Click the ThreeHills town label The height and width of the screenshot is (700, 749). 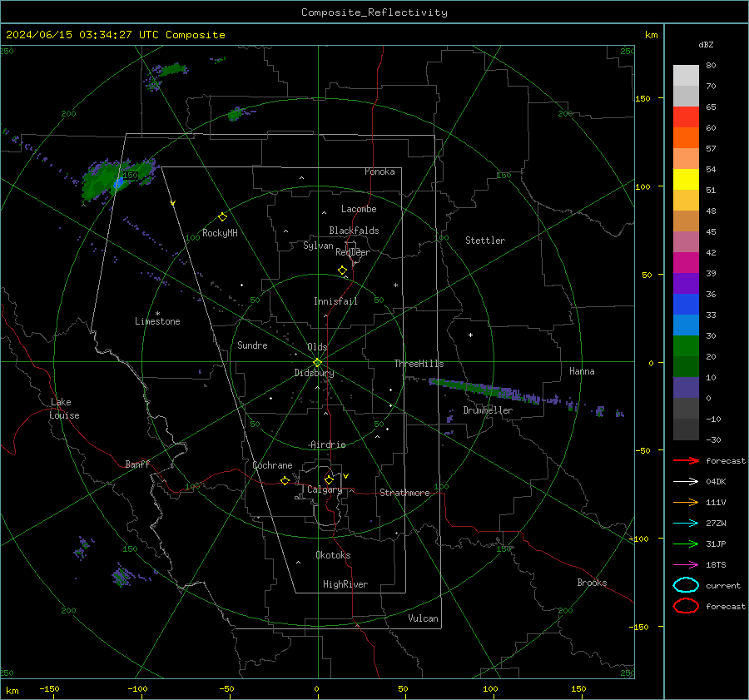click(x=419, y=364)
